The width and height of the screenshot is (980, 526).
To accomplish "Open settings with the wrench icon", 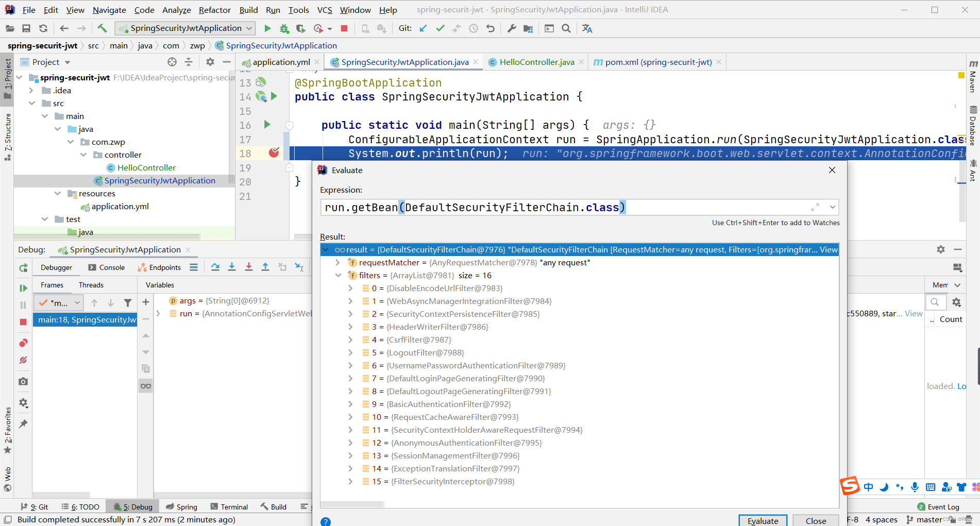I will (511, 28).
